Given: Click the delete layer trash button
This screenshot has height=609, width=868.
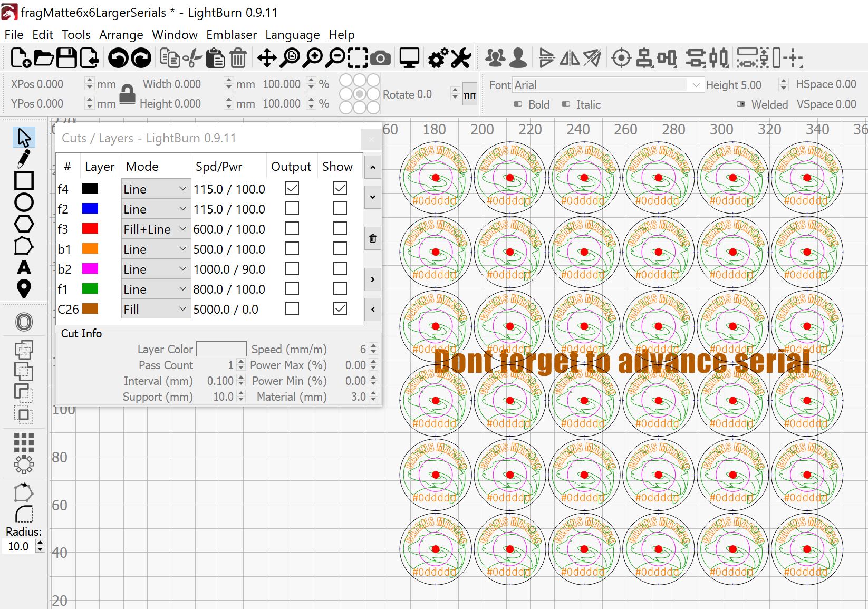Looking at the screenshot, I should (373, 238).
